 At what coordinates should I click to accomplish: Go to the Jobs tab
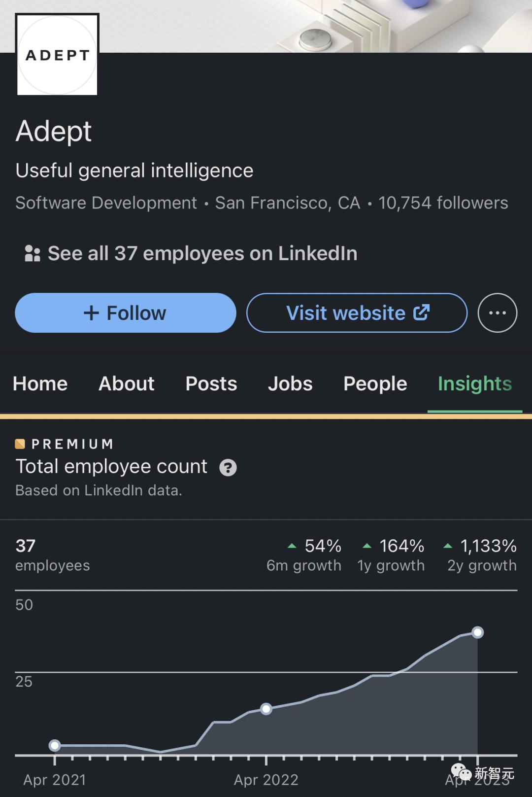point(290,383)
